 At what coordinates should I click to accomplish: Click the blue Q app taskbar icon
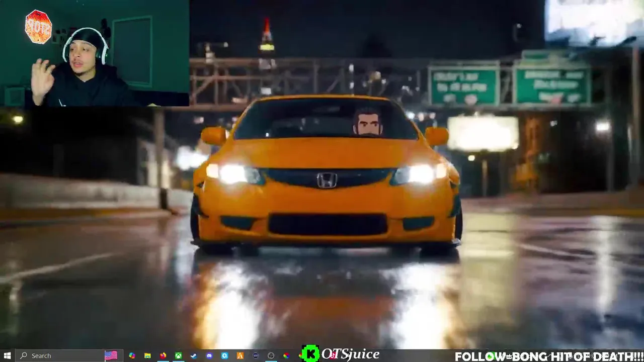pos(225,355)
